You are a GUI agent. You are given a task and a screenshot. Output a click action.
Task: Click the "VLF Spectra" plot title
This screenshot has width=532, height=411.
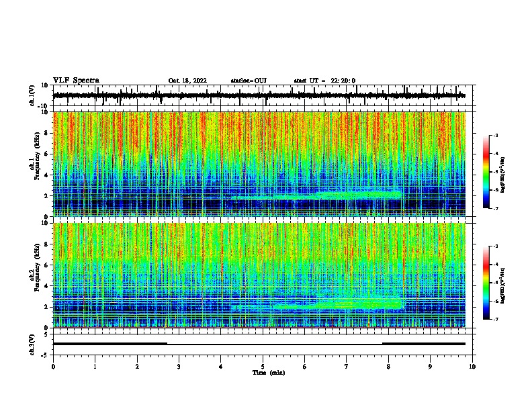click(76, 81)
